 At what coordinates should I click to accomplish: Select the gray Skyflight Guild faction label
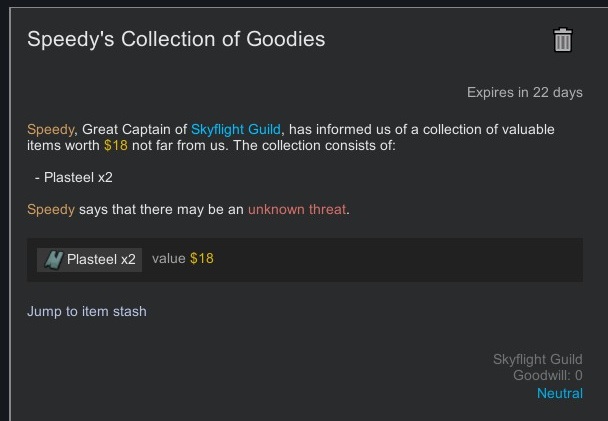537,359
